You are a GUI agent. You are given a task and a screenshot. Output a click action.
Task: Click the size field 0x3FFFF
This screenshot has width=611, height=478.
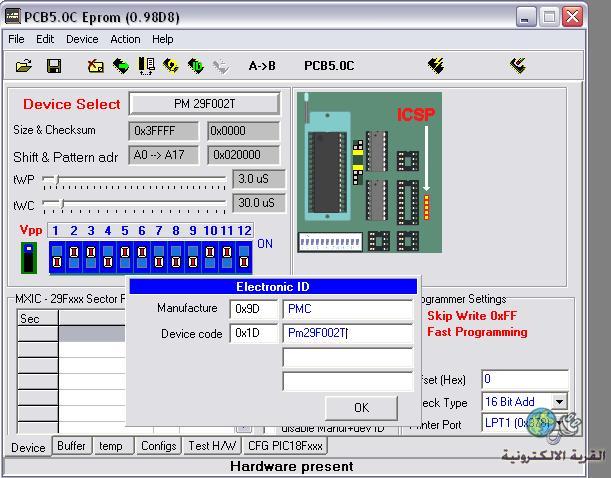coord(163,131)
